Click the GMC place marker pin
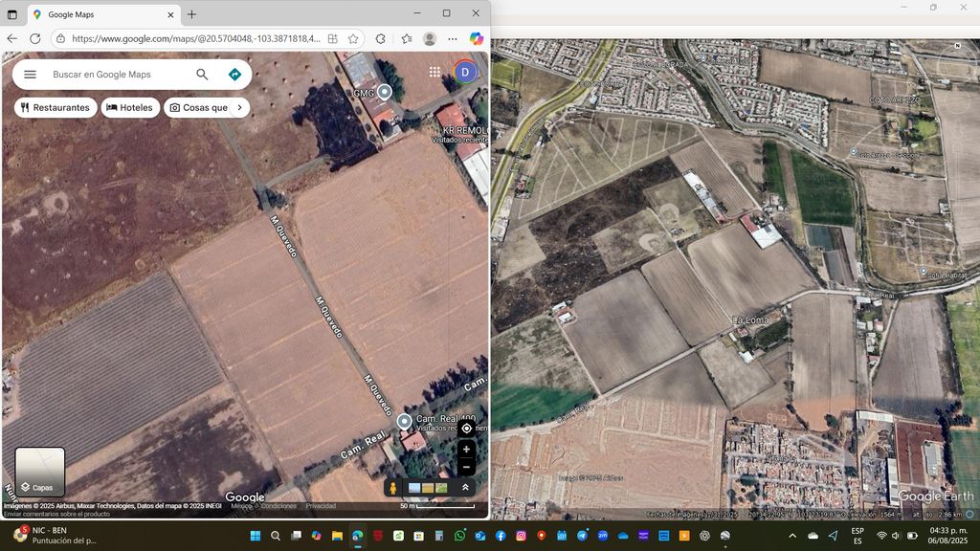This screenshot has width=980, height=551. pos(384,92)
